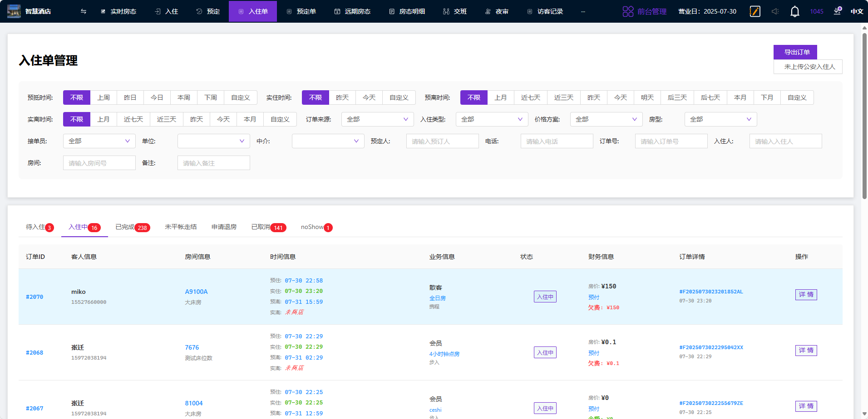Expand 入住类型 dropdown
This screenshot has height=419, width=868.
[x=492, y=119]
